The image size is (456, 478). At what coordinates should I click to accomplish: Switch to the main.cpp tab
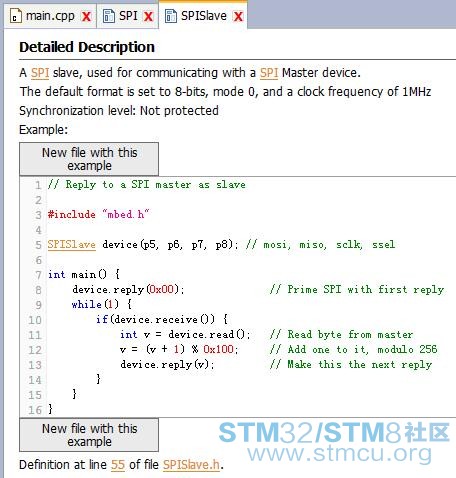pyautogui.click(x=50, y=16)
